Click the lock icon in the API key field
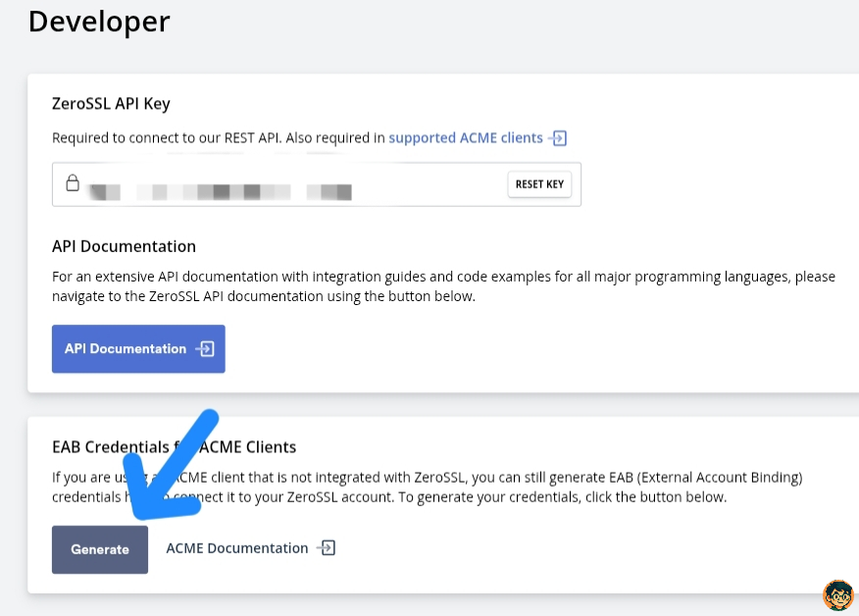Screen dimensions: 859x616 point(73,183)
